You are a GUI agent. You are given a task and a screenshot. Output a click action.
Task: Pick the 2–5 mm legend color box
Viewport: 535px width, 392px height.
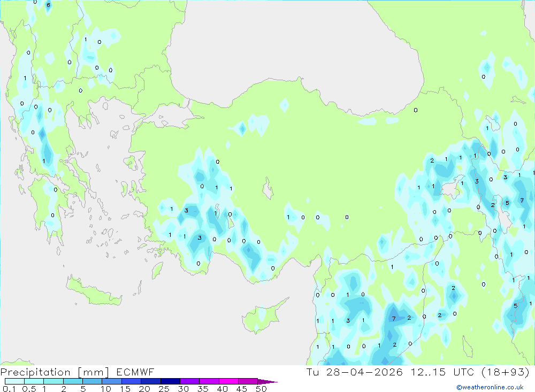click(x=73, y=381)
